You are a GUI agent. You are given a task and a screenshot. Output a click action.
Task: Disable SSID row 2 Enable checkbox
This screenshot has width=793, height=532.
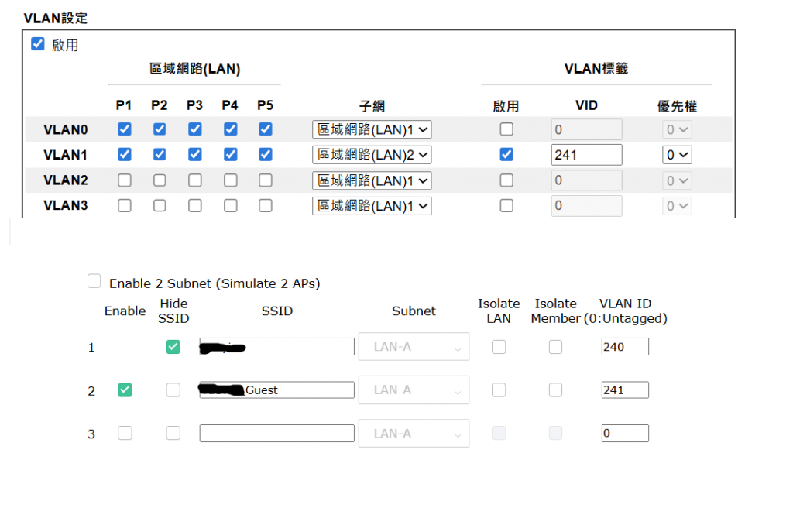[125, 390]
